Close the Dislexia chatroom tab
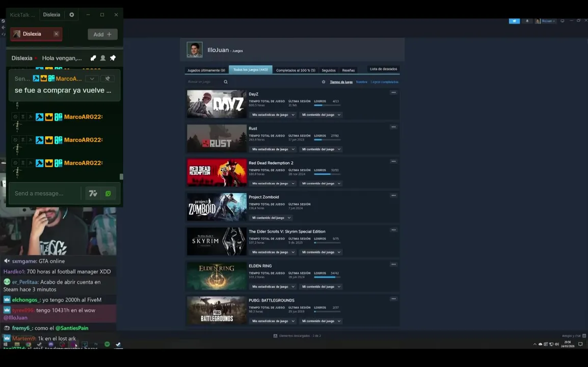 [x=56, y=34]
